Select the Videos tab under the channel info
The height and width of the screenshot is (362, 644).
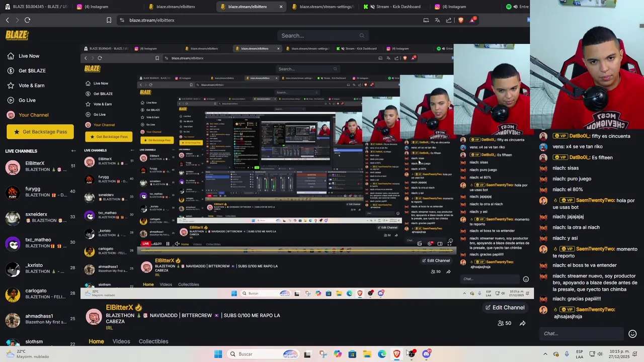[121, 341]
